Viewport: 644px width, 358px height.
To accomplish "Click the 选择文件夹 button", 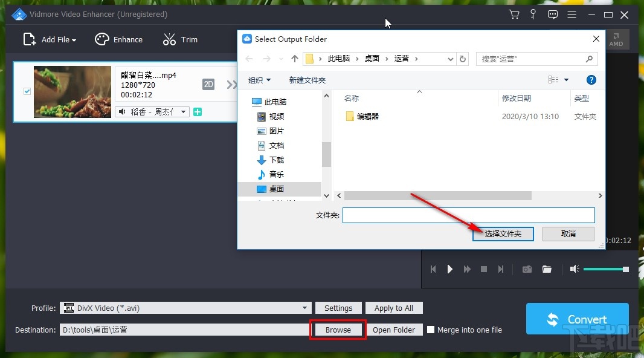I will click(503, 234).
